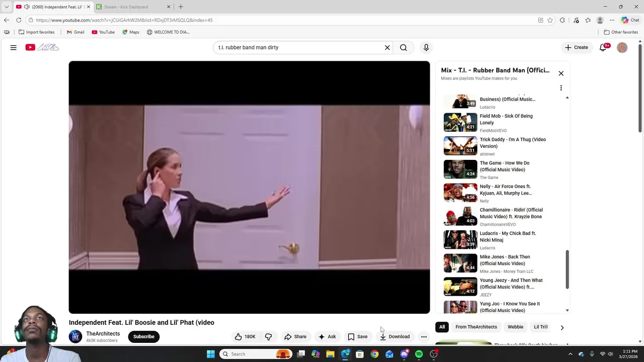
Task: Select the Independent Feat. Lil' Boosie tab
Action: [53, 7]
